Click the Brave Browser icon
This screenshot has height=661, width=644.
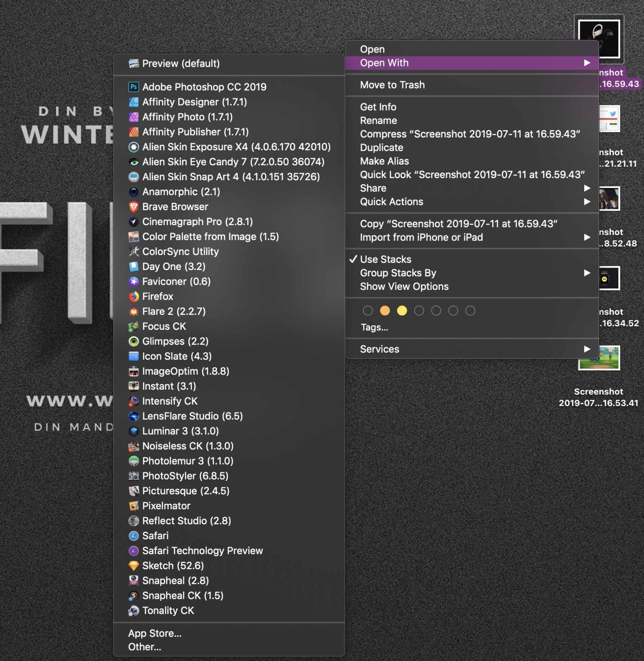[x=134, y=207]
